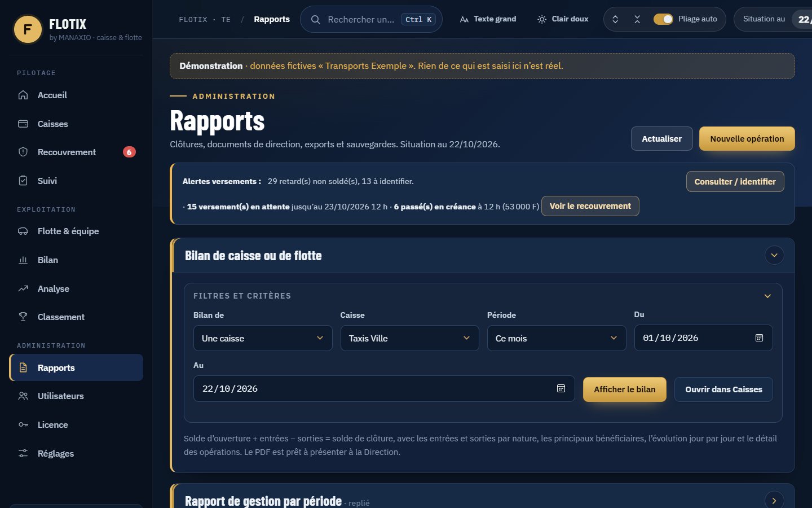Click the bar chart icon beside Bilan
Image resolution: width=812 pixels, height=508 pixels.
[23, 260]
